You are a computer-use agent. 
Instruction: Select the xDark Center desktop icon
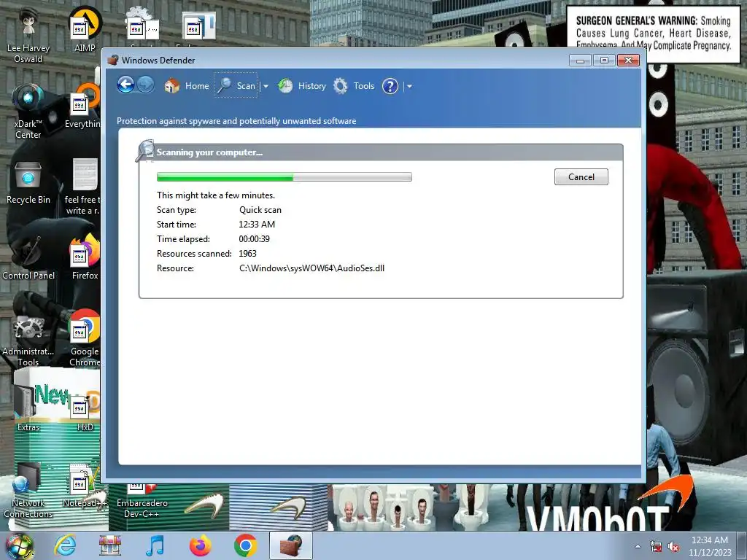[28, 112]
